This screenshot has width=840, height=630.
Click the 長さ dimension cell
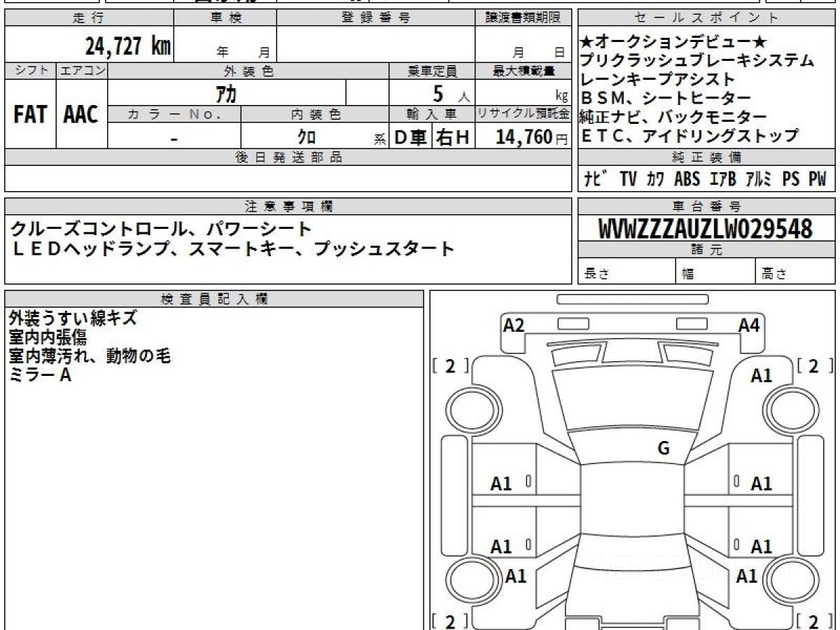pyautogui.click(x=627, y=272)
